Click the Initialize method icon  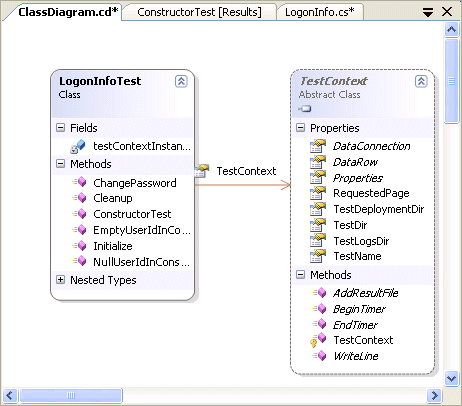[79, 246]
